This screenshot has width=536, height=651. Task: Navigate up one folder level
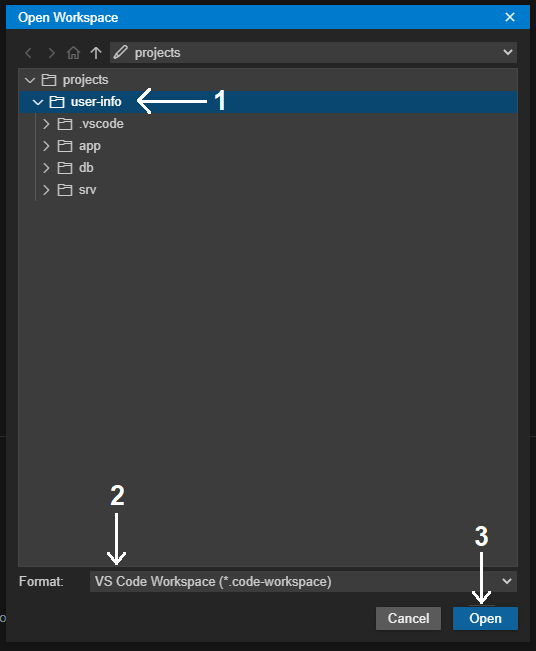pos(96,53)
